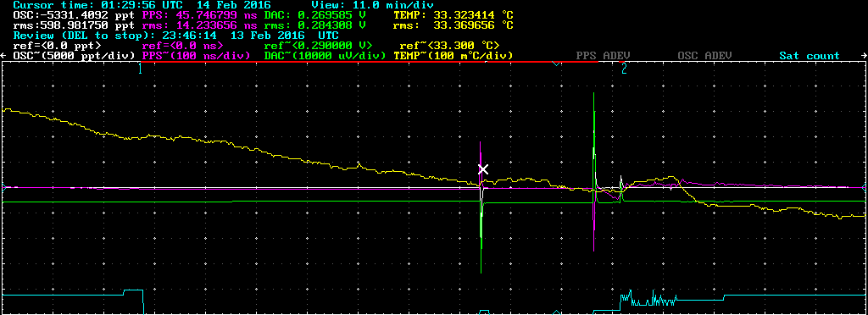
Task: Select the DAC~(10000 uV/div) scale setting
Action: tap(325, 56)
